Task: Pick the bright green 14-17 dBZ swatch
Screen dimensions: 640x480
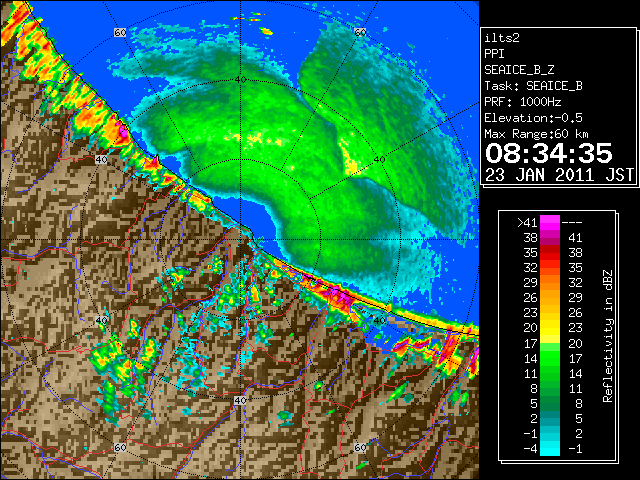Action: 550,358
